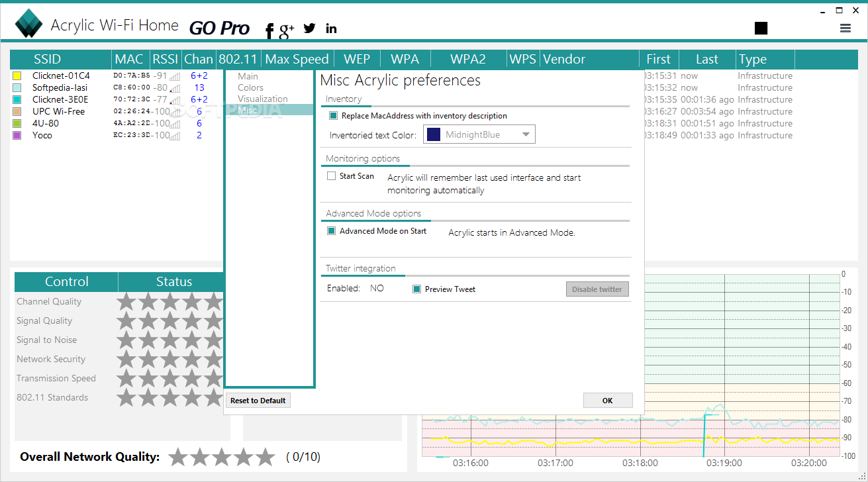The height and width of the screenshot is (482, 868).
Task: Sort by the WEP column header
Action: (357, 59)
